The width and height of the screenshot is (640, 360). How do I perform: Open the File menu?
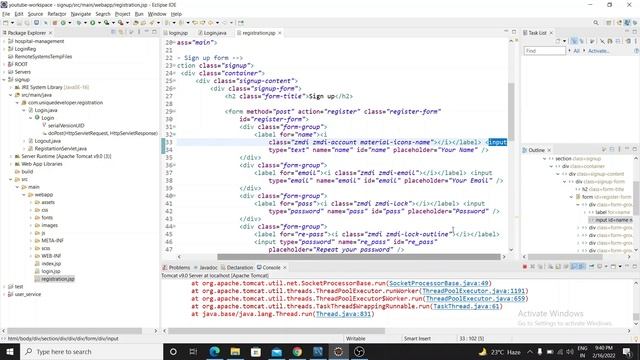[6, 14]
